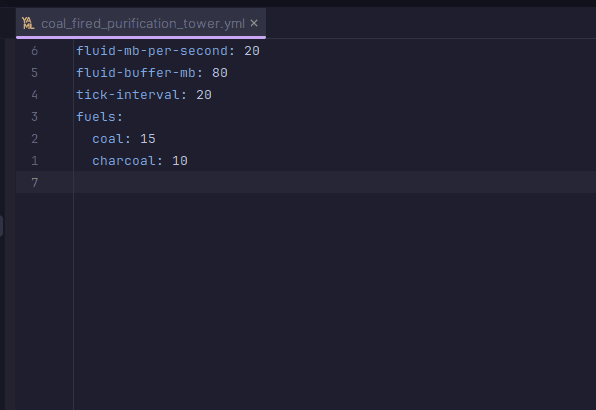
Task: Click the value 20 after fluid-mb-per-second
Action: click(x=252, y=51)
